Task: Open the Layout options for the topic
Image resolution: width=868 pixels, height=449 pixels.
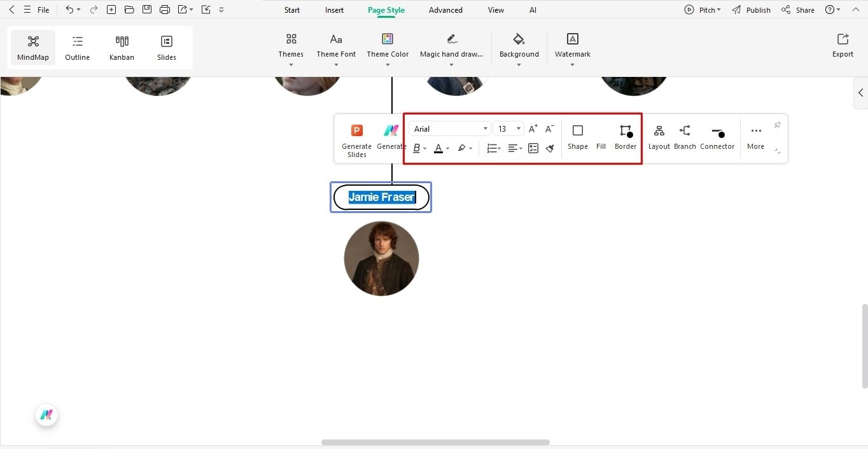Action: 659,137
